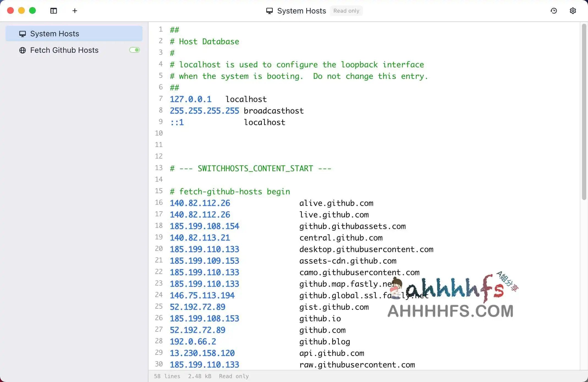Click the SWITCHHOSTS_CONTENT_START comment line
The image size is (588, 382).
(250, 168)
